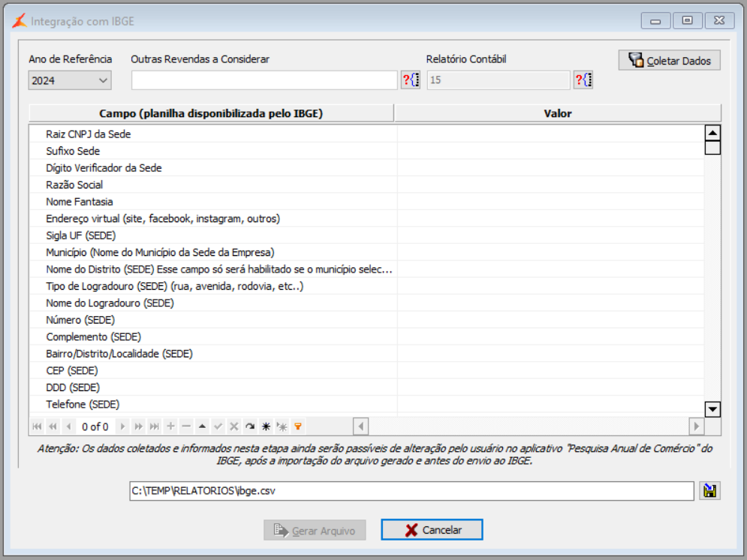Click the Cancelar button
This screenshot has height=560, width=747.
point(432,529)
